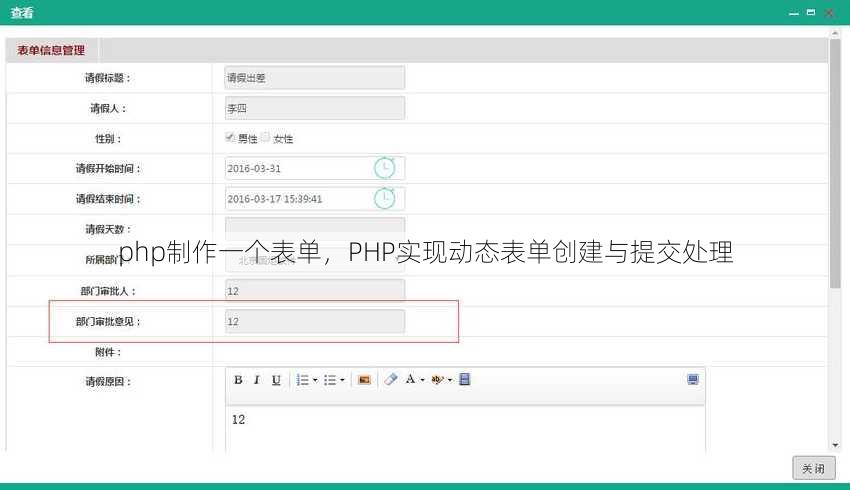This screenshot has height=490, width=850.
Task: Maximize the 查看 window
Action: point(811,12)
